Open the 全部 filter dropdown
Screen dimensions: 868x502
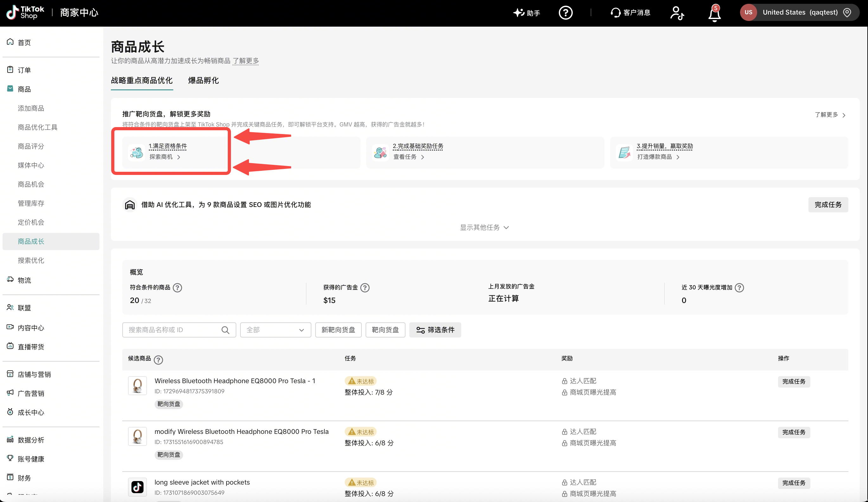pos(275,330)
